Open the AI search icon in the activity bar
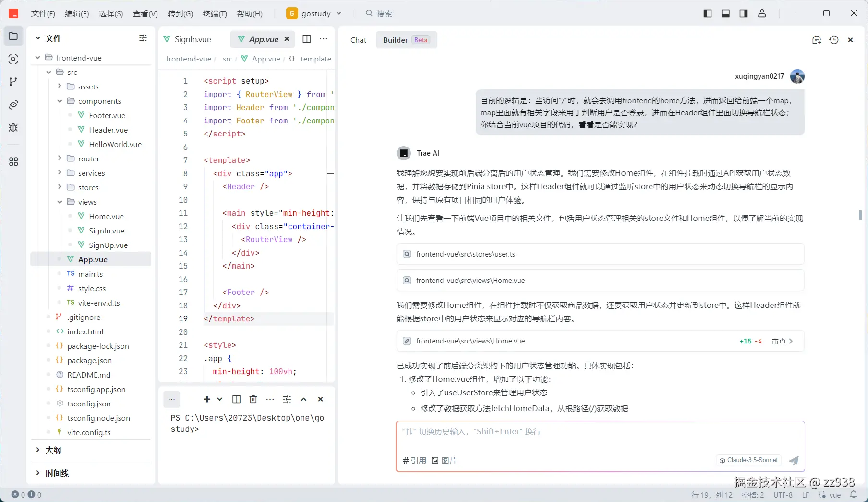868x502 pixels. (13, 59)
